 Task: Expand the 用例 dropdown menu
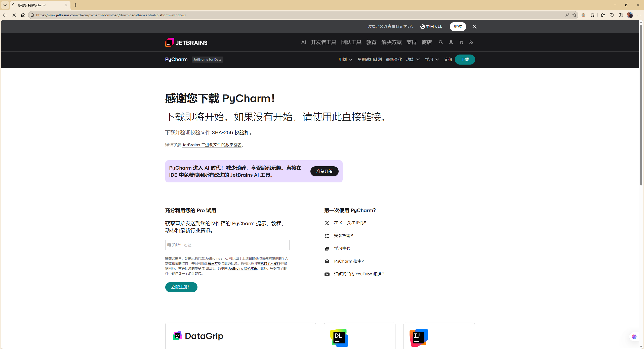coord(345,60)
